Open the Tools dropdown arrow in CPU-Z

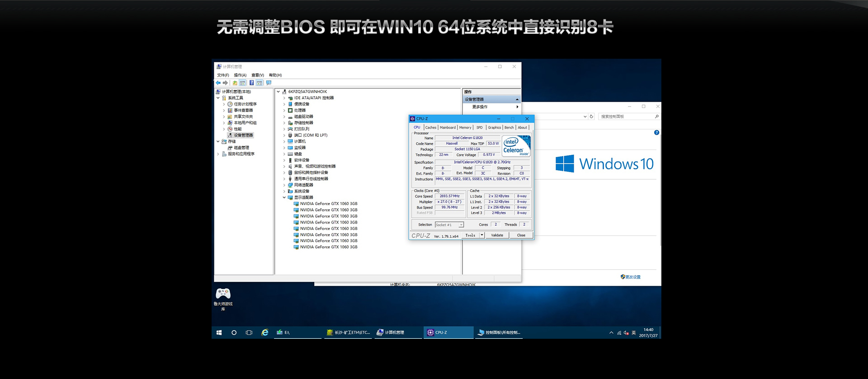click(482, 235)
